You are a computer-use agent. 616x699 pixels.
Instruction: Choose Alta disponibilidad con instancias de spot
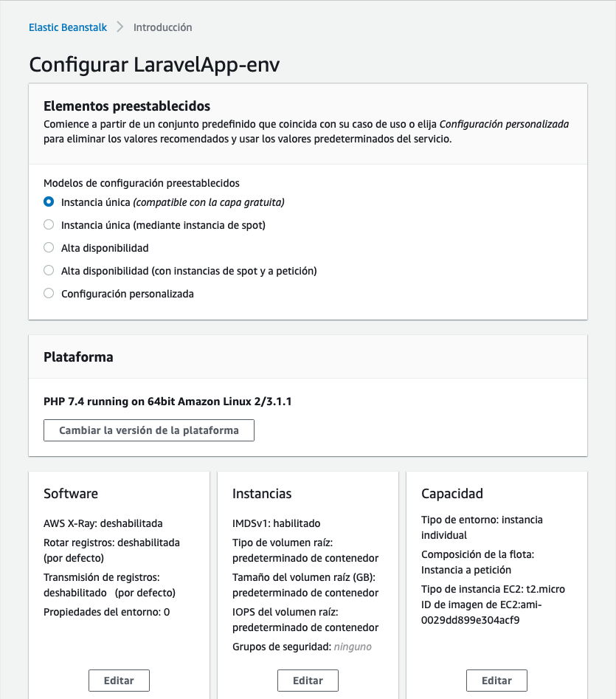pos(49,271)
